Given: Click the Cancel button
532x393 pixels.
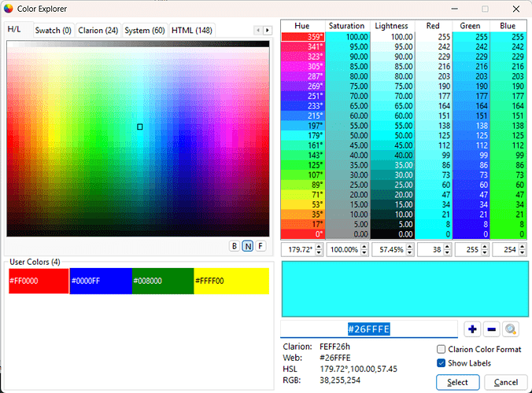Looking at the screenshot, I should 505,382.
